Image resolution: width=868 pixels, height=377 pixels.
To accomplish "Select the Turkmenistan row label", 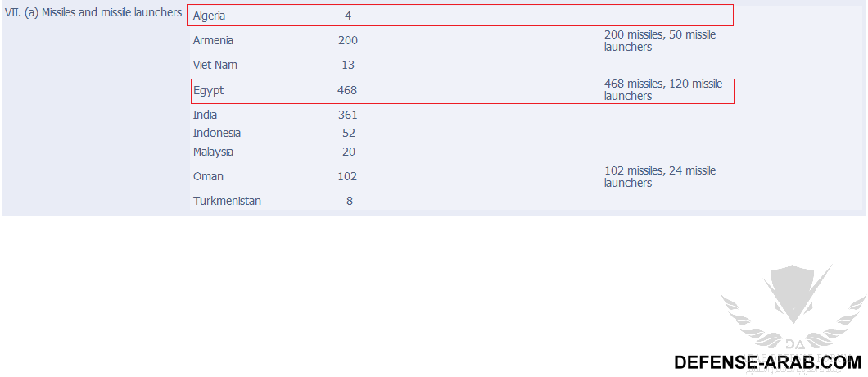I will pyautogui.click(x=227, y=201).
